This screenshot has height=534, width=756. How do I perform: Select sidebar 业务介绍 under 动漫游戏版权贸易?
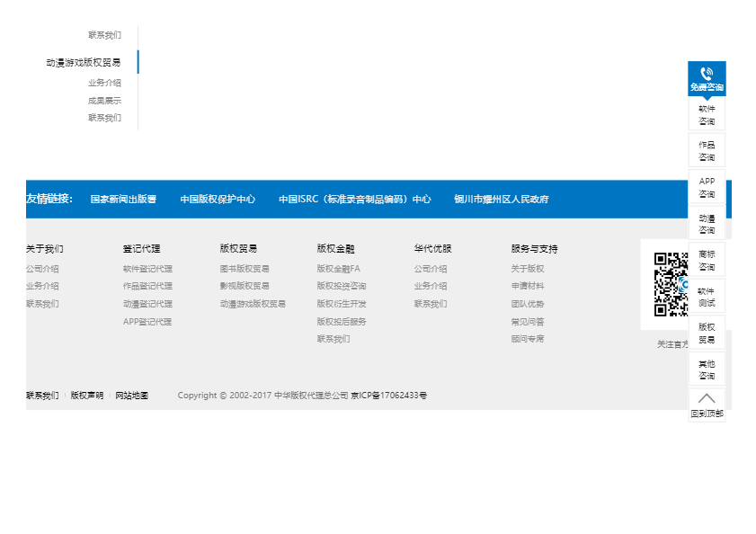point(104,83)
